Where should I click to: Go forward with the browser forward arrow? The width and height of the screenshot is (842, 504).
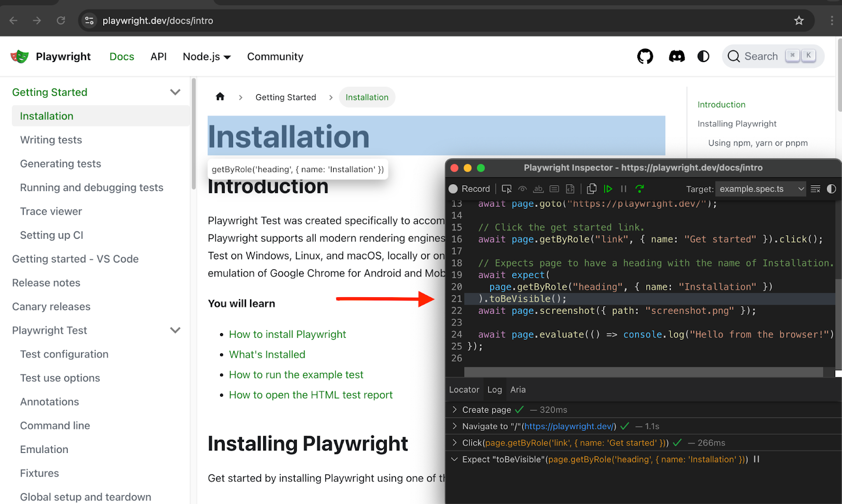(37, 21)
